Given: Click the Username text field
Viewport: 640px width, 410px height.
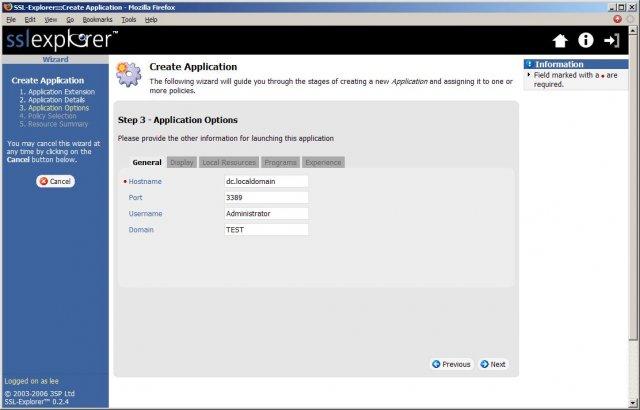Looking at the screenshot, I should coord(266,213).
